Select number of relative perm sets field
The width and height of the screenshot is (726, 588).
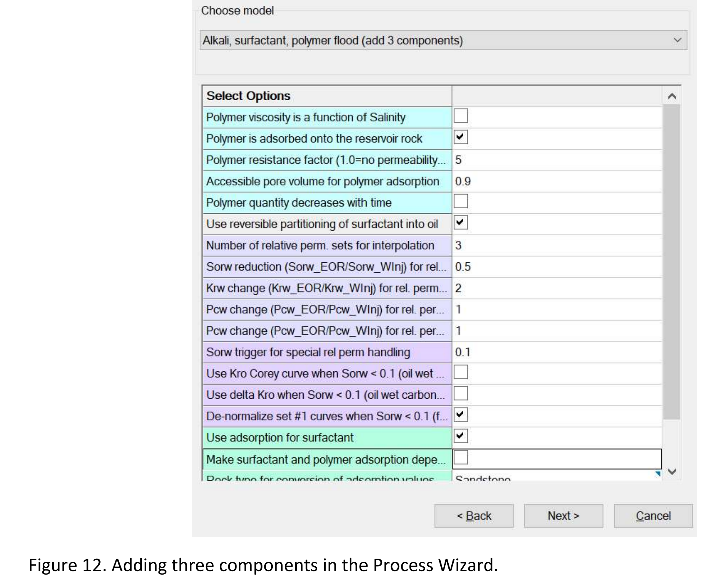pos(556,245)
